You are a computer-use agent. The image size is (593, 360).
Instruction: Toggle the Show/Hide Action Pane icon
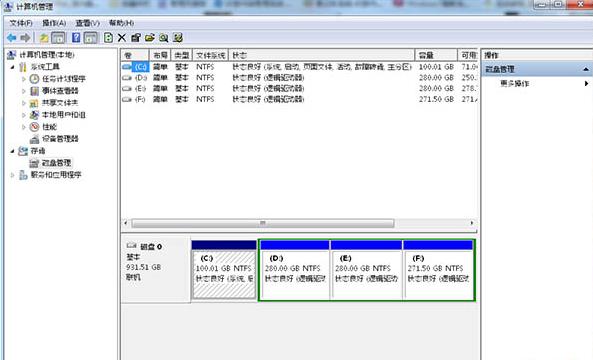(x=91, y=38)
